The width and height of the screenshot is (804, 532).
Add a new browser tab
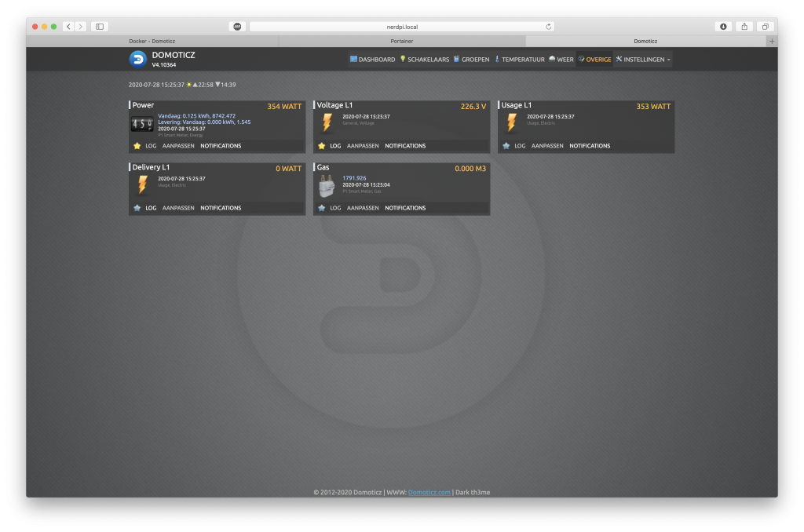pos(772,41)
